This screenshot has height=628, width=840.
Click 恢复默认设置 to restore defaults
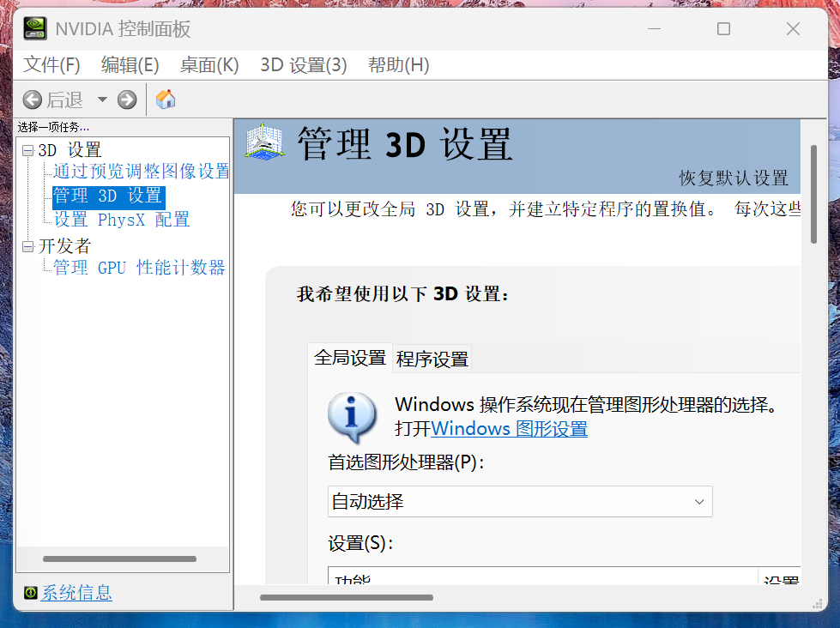point(734,178)
